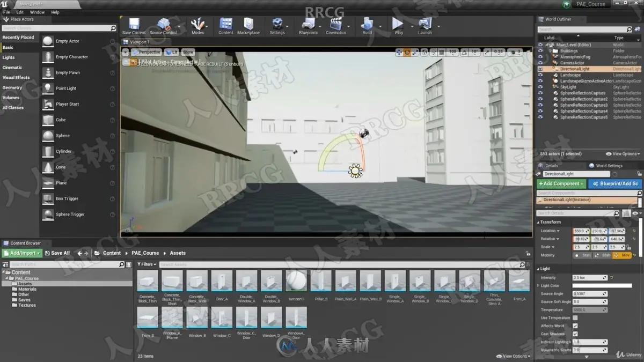Open the Perspective view mode dropdown
This screenshot has height=362, width=644.
[x=146, y=52]
